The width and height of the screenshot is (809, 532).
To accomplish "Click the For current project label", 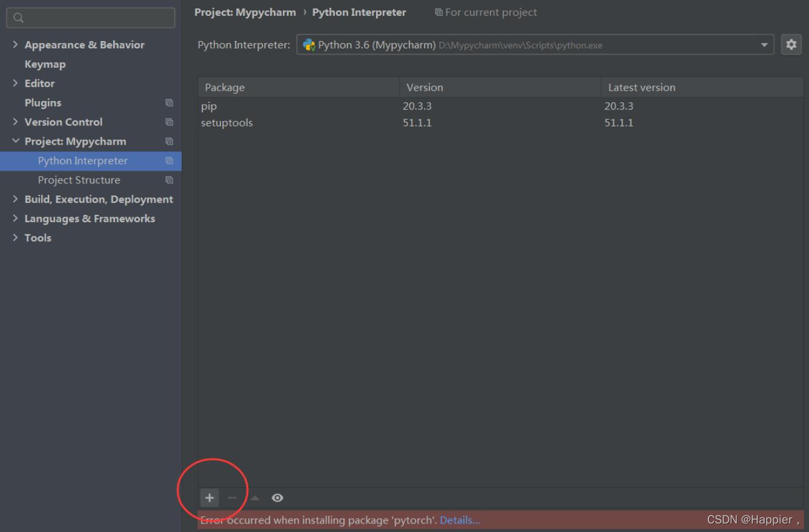I will point(490,12).
